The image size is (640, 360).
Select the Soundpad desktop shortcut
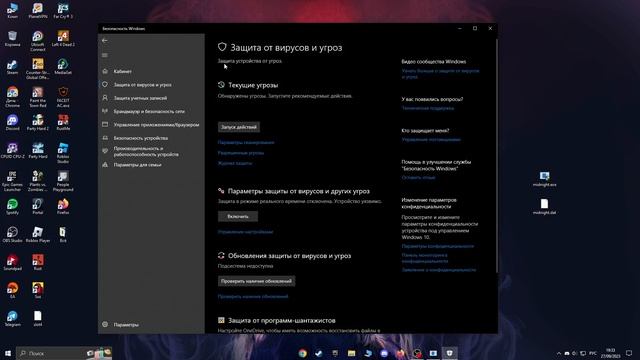coord(12,263)
